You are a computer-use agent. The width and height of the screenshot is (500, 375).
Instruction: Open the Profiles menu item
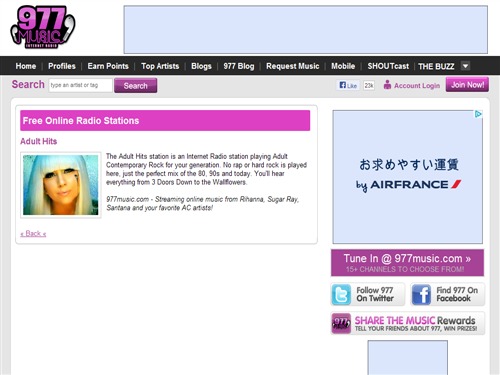coord(62,66)
